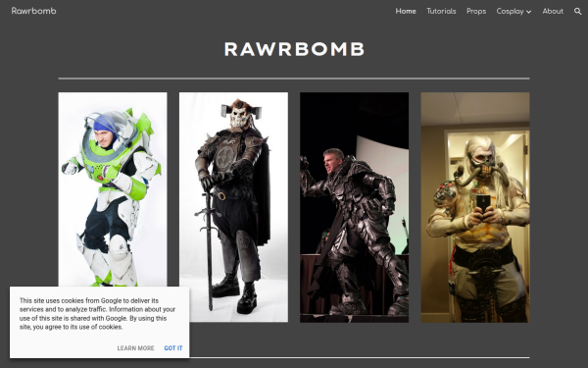Expand the Cosplay menu chevron

coord(529,12)
